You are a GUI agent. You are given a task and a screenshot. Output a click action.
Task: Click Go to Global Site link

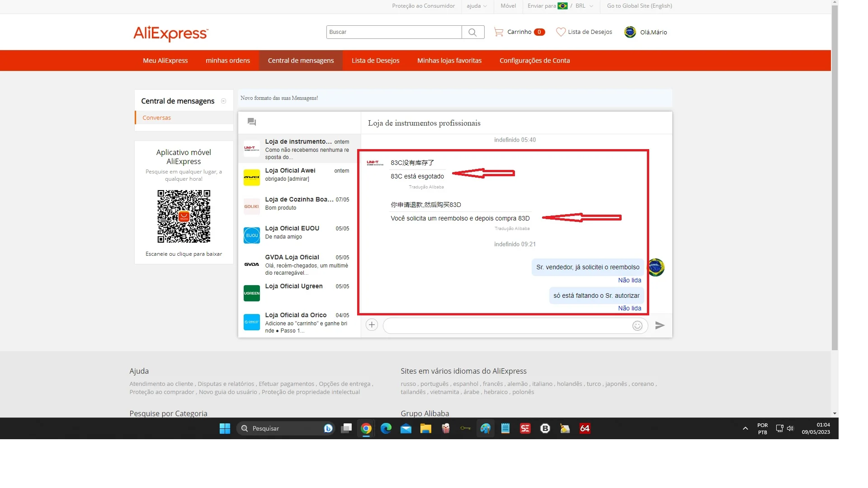click(x=639, y=6)
